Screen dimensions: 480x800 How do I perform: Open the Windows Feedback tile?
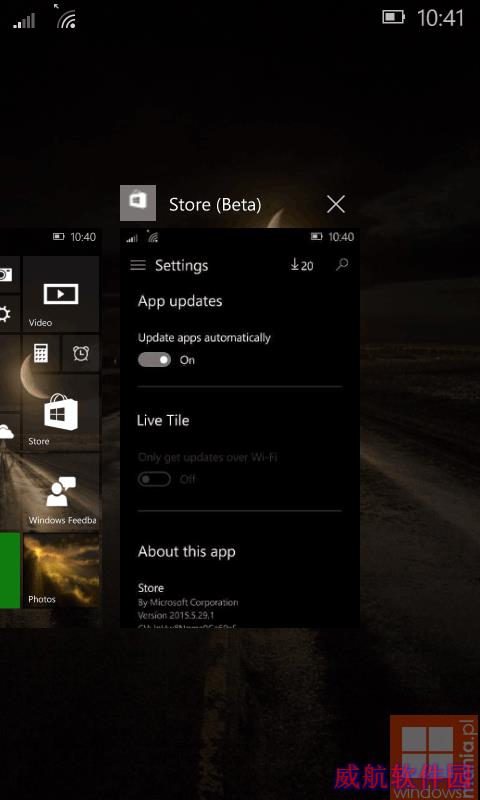[x=61, y=492]
